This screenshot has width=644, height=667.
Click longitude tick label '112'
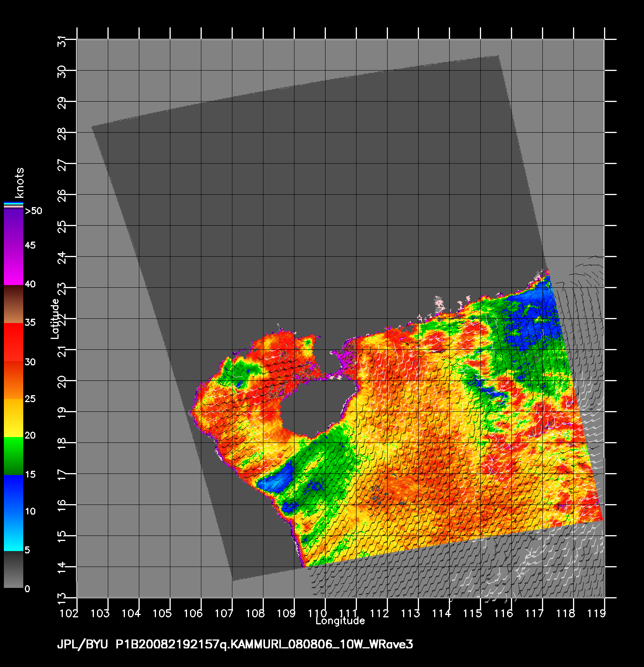379,613
